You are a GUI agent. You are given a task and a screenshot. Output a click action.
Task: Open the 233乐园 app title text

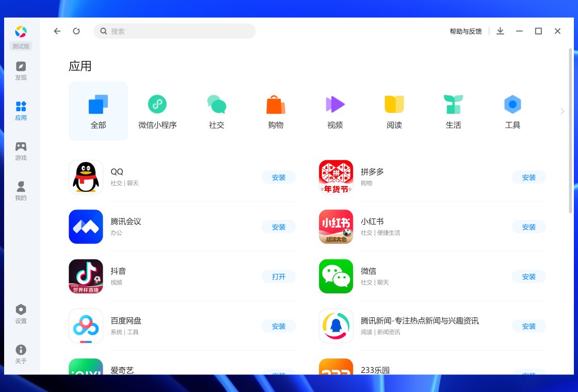coord(375,370)
